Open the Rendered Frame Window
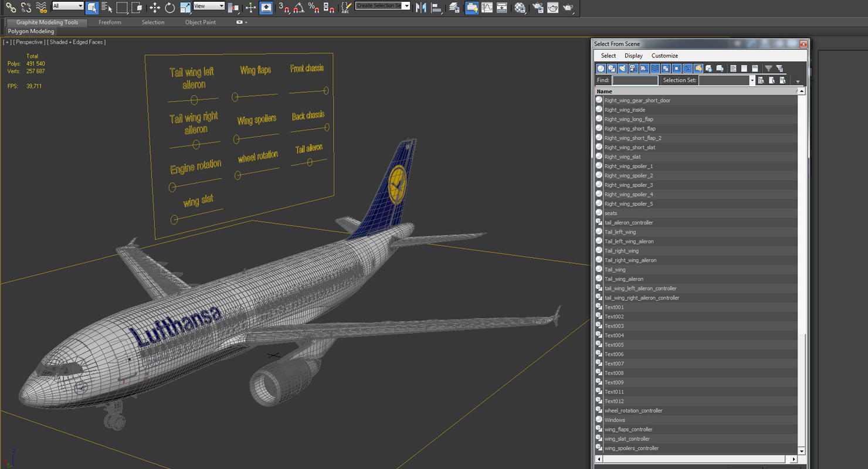This screenshot has height=469, width=868. pos(553,8)
